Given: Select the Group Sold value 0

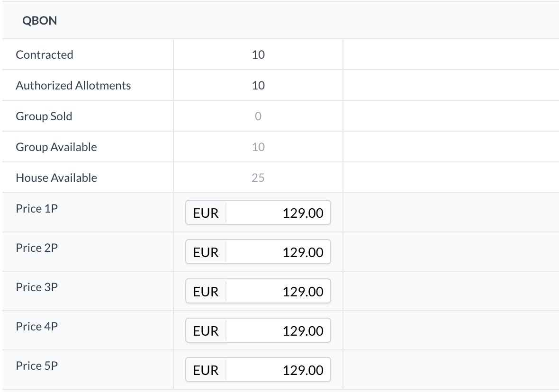Looking at the screenshot, I should pyautogui.click(x=258, y=116).
